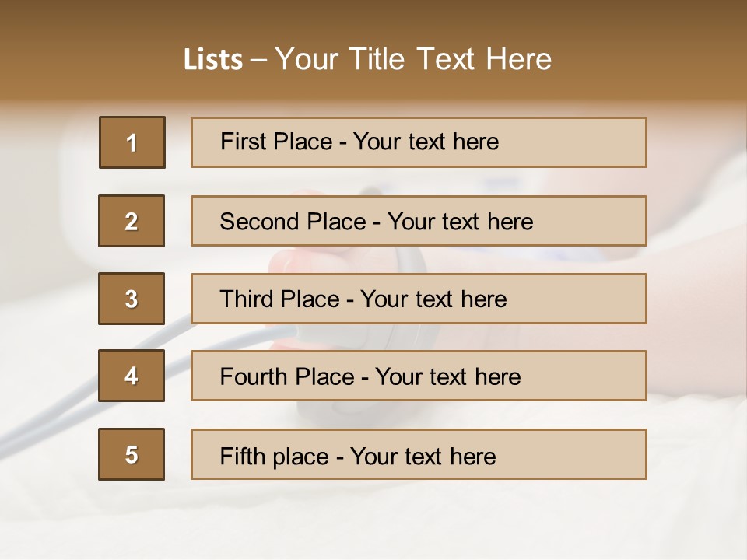
Task: Click the bold word Lists in title
Action: click(213, 60)
